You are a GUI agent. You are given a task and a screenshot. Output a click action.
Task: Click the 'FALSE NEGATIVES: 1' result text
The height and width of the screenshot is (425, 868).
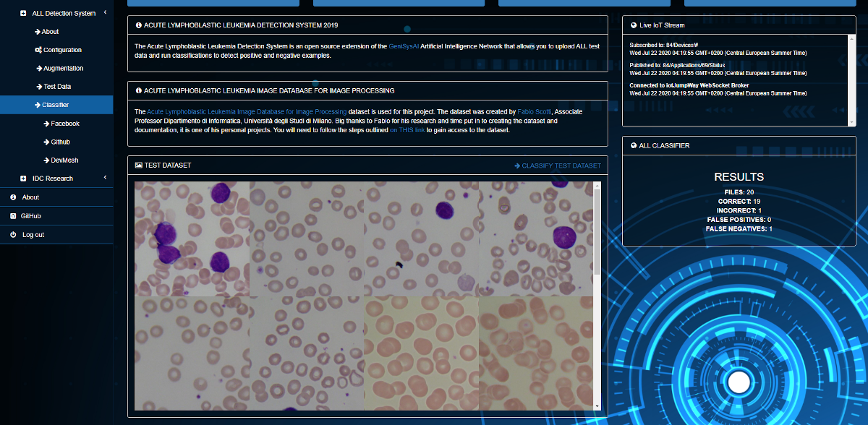click(739, 229)
